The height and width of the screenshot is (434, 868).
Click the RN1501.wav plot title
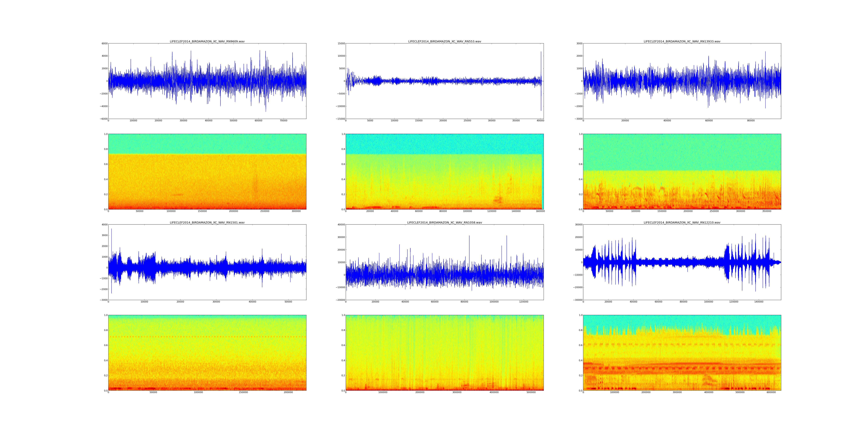click(x=207, y=222)
